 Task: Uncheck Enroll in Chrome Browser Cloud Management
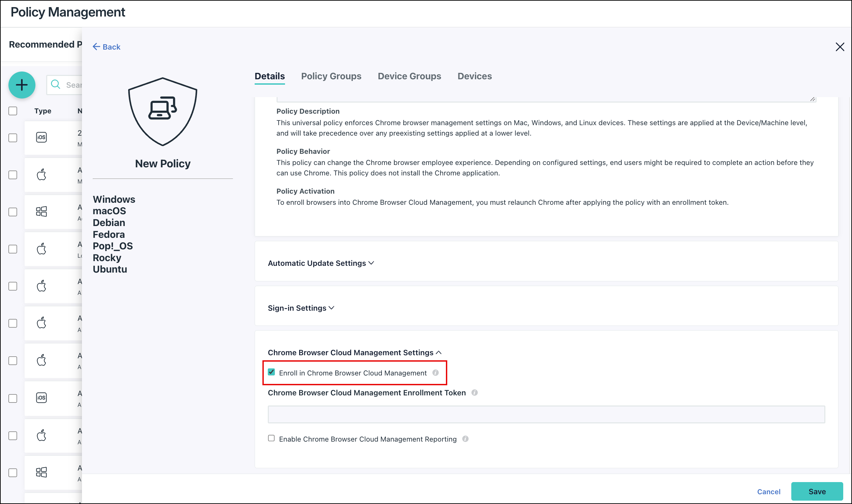(x=271, y=372)
